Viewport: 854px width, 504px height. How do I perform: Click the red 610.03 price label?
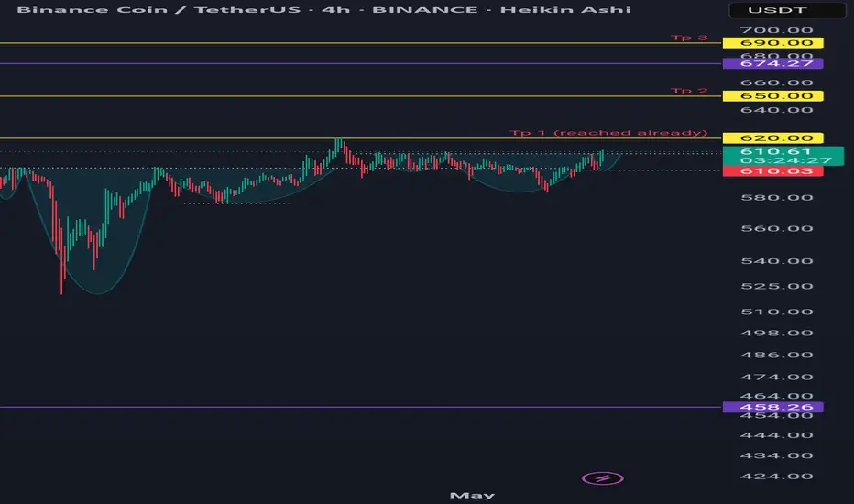coord(772,171)
